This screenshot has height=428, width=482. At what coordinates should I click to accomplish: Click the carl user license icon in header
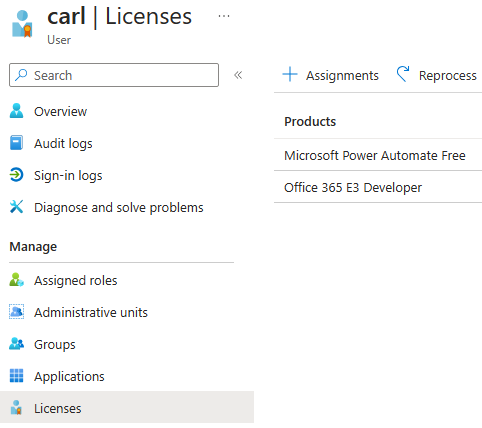coord(22,24)
